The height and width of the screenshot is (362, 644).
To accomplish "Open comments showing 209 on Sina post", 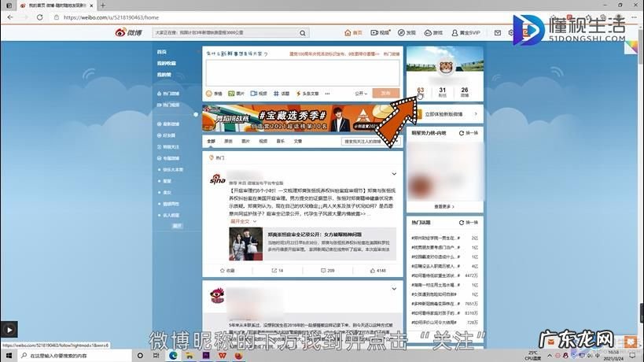I will tap(327, 271).
